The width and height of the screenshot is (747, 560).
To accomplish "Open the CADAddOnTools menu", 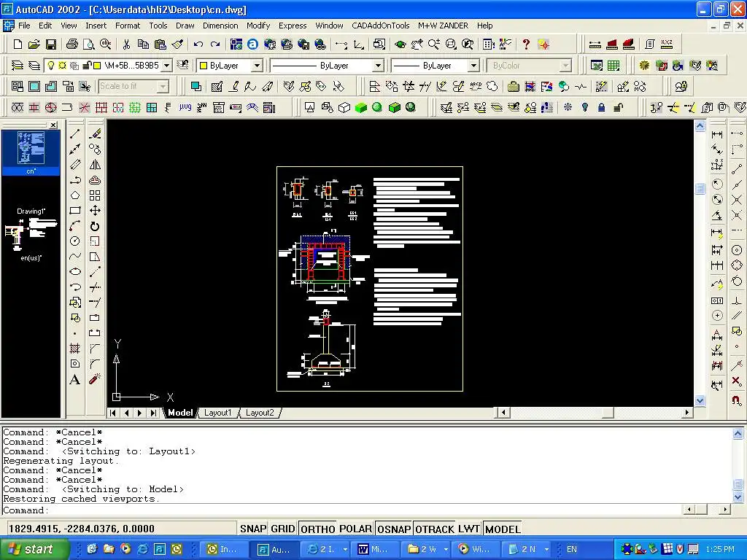I will coord(381,26).
